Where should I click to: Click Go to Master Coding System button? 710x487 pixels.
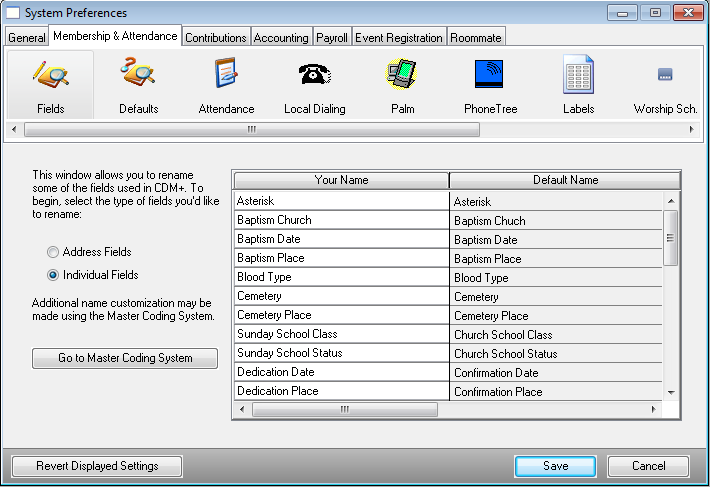[125, 358]
